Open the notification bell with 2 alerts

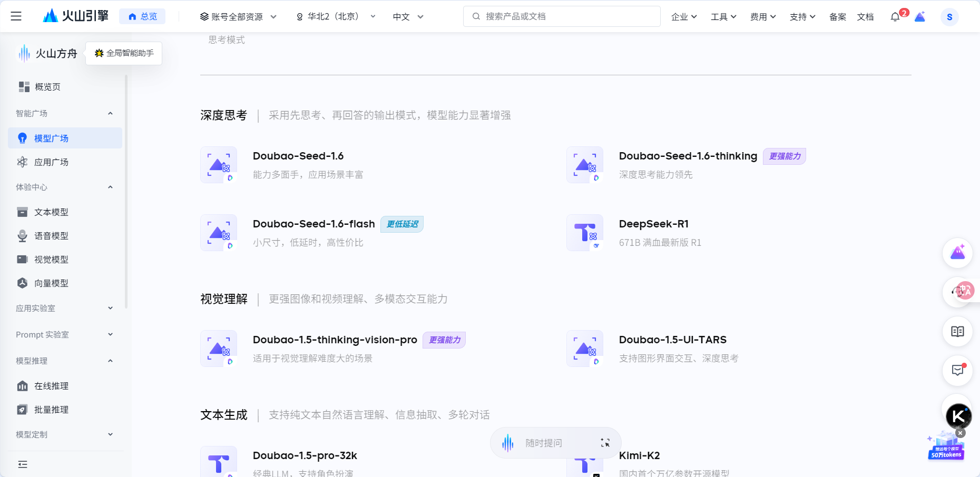click(895, 16)
